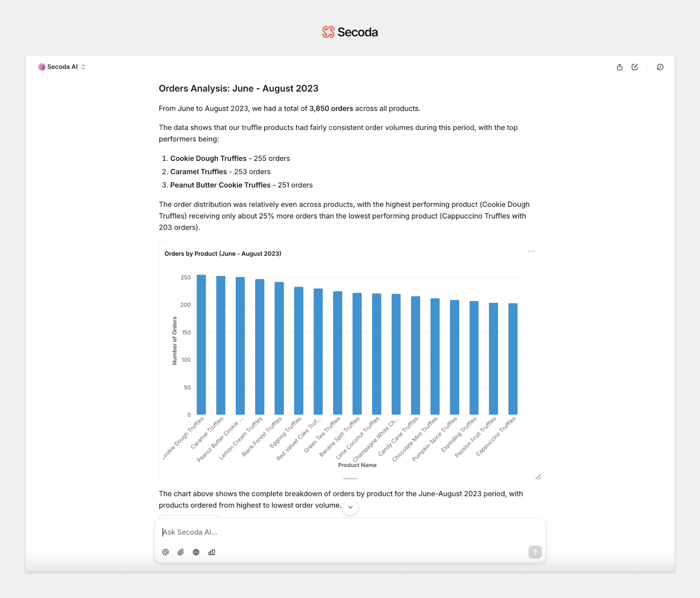This screenshot has width=700, height=598.
Task: Click the Candy Cane Truffles bar
Action: [416, 355]
